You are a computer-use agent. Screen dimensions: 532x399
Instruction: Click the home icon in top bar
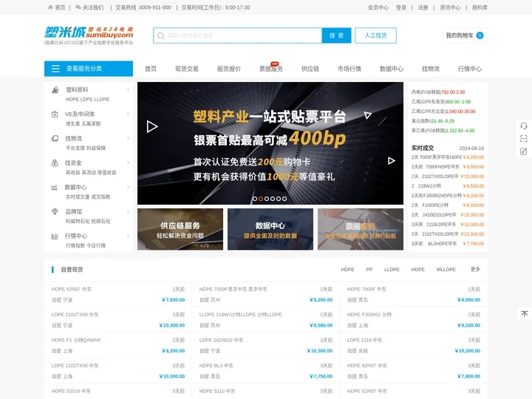coord(50,7)
